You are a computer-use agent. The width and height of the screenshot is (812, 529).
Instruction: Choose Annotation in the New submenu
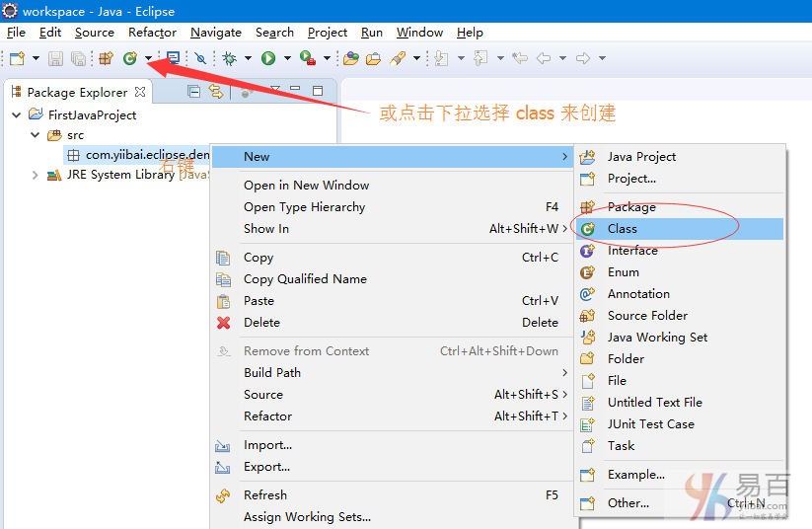pos(680,294)
